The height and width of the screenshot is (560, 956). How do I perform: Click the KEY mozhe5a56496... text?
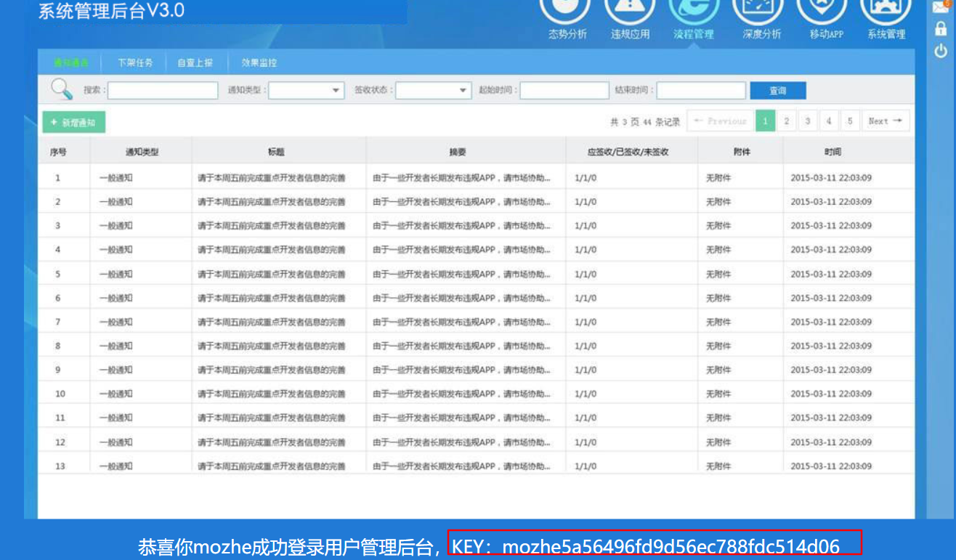click(x=646, y=546)
